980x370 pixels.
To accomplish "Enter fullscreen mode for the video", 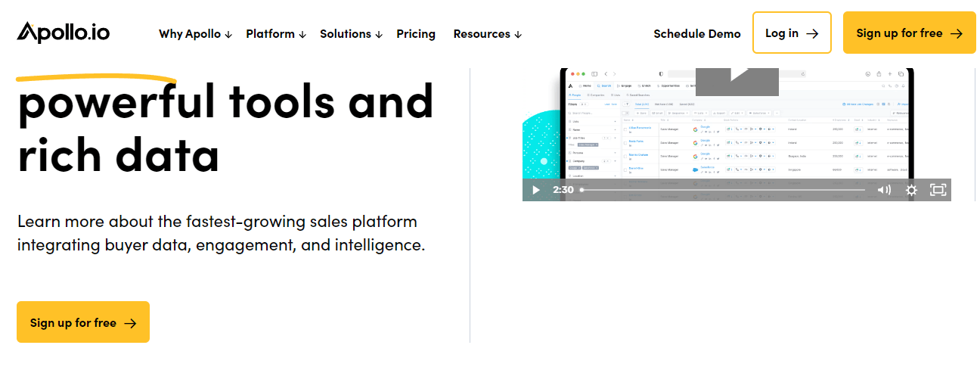I will (x=938, y=190).
